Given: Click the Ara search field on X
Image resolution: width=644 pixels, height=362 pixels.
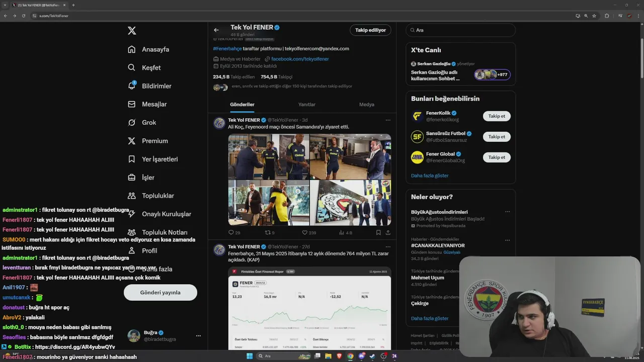Looking at the screenshot, I should pos(460,30).
